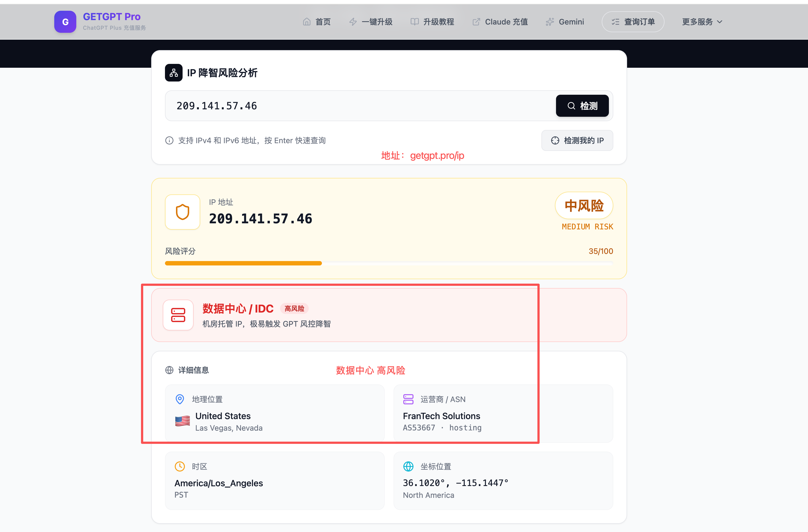Open the 查询订单 button
Screen dimensions: 808x532
[x=633, y=22]
